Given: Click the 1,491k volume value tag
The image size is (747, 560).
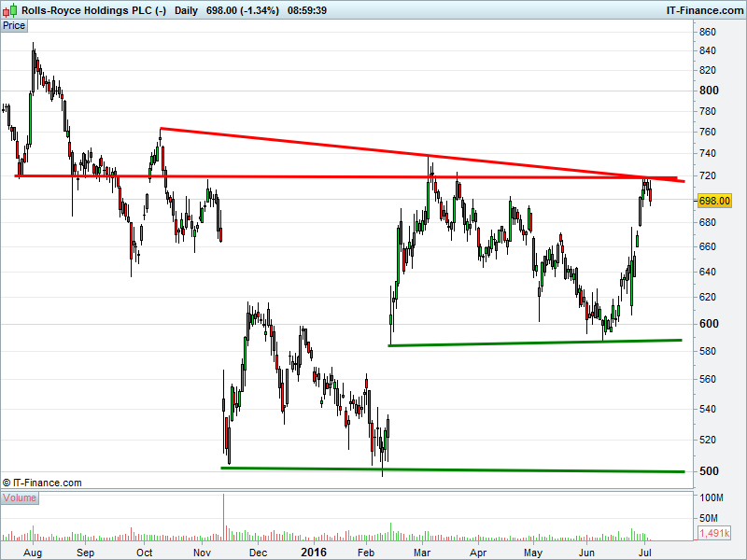Looking at the screenshot, I should tap(714, 533).
